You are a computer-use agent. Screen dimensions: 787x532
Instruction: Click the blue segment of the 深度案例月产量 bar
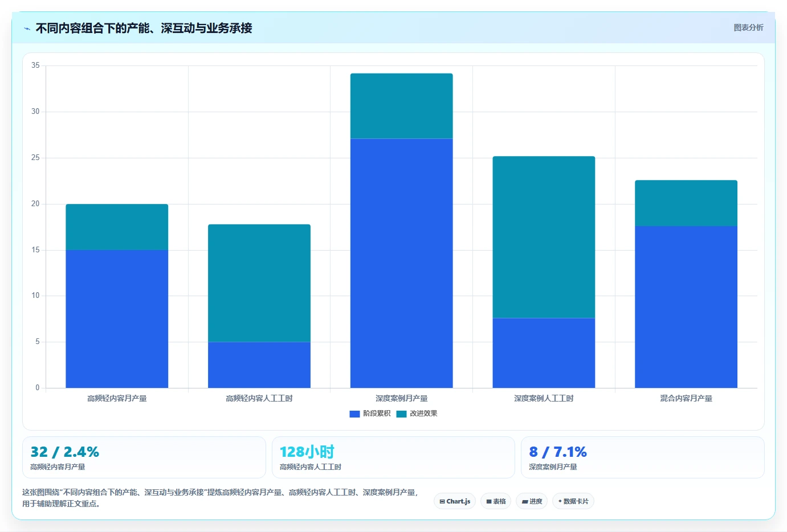pyautogui.click(x=402, y=263)
